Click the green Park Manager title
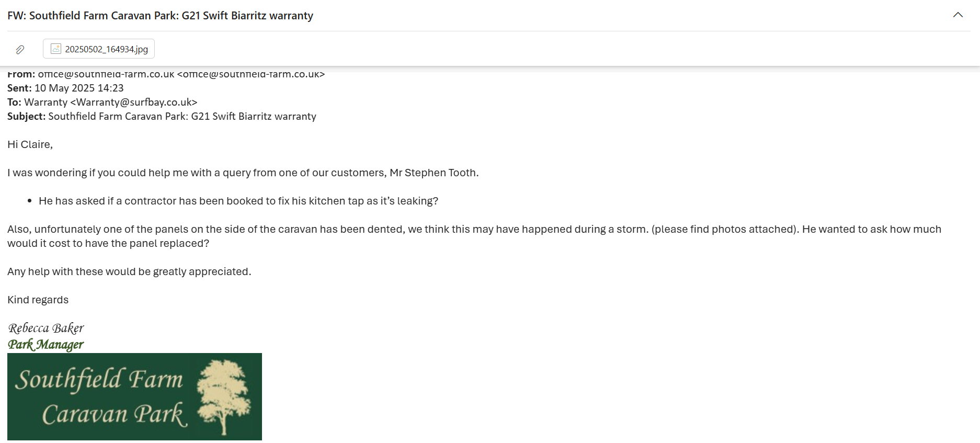This screenshot has width=980, height=443. pyautogui.click(x=46, y=345)
